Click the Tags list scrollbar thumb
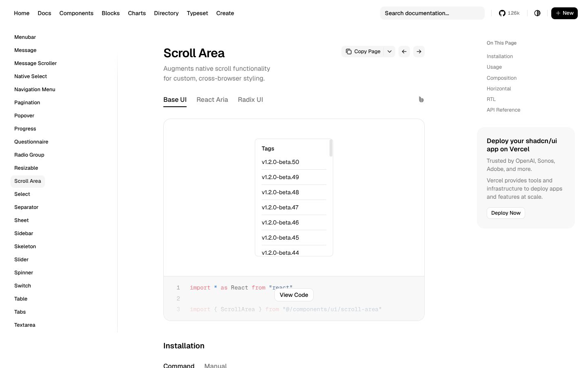The width and height of the screenshot is (588, 368). coord(331,148)
